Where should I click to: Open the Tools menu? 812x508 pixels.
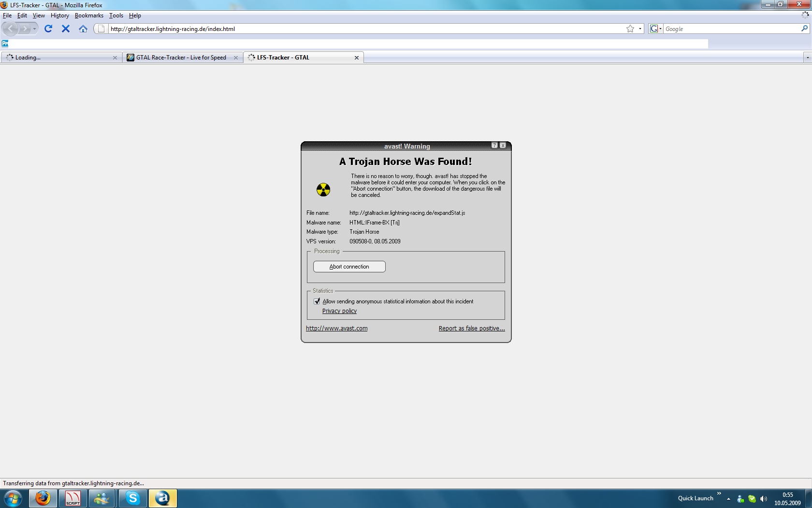coord(116,15)
